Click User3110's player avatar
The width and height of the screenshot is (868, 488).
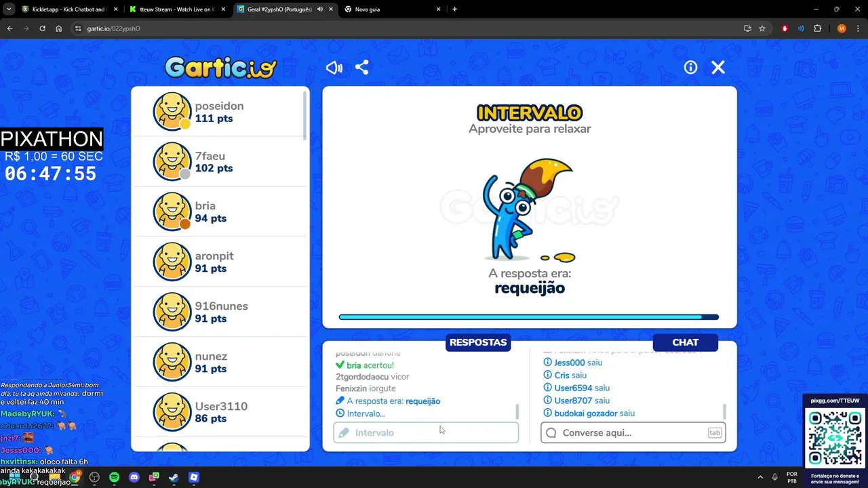(x=172, y=412)
